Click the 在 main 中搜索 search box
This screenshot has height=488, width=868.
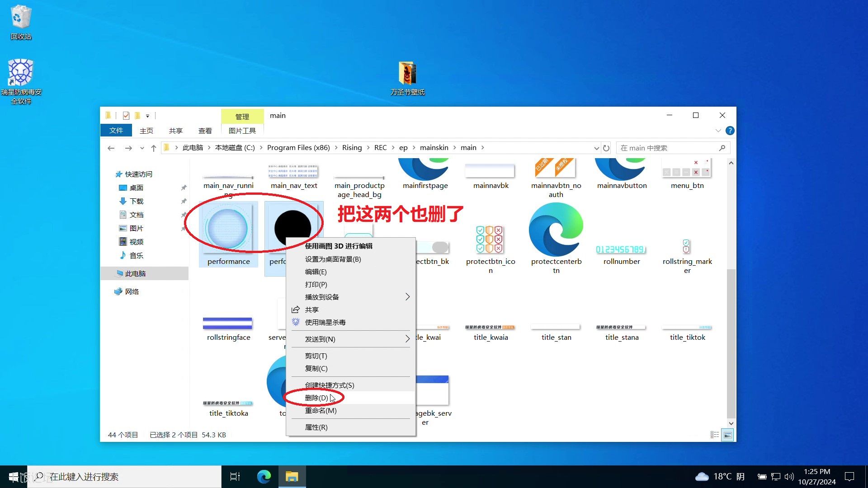coord(673,148)
